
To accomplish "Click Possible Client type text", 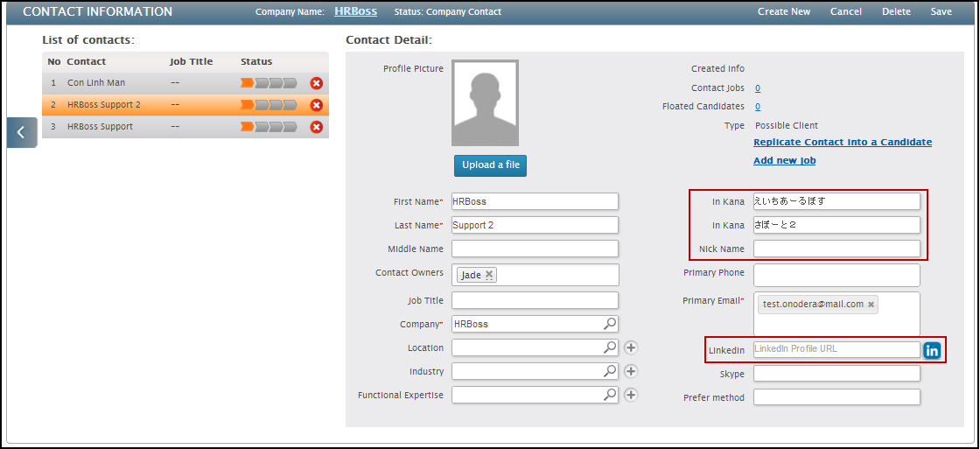I will pyautogui.click(x=787, y=126).
